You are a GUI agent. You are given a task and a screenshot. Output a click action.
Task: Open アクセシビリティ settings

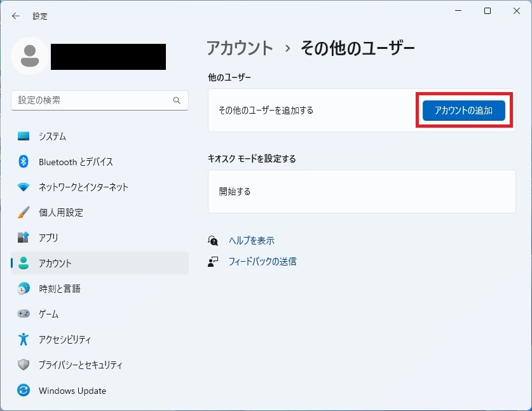(100, 339)
